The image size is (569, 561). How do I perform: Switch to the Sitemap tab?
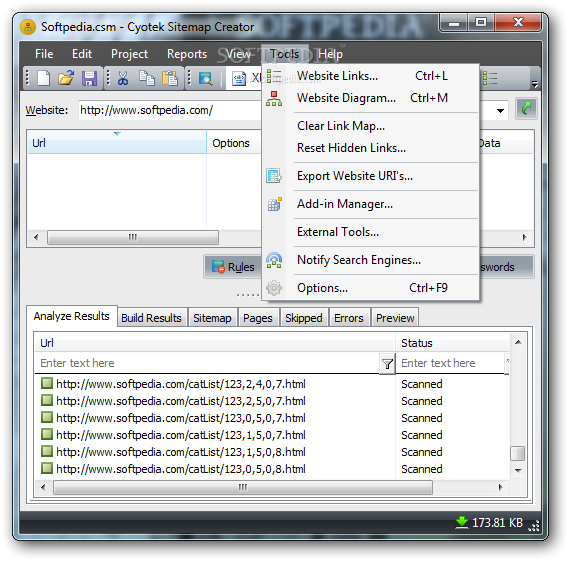(212, 318)
